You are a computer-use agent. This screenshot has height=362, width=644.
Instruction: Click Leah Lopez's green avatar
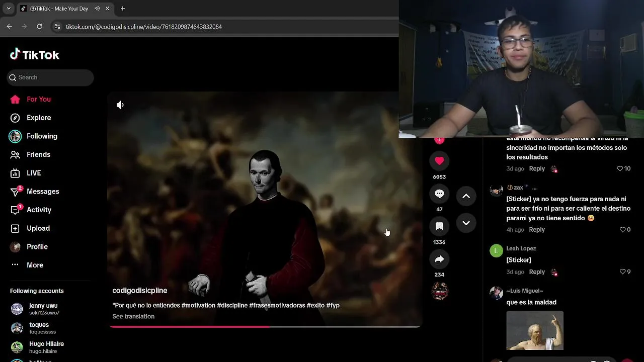[x=496, y=250]
